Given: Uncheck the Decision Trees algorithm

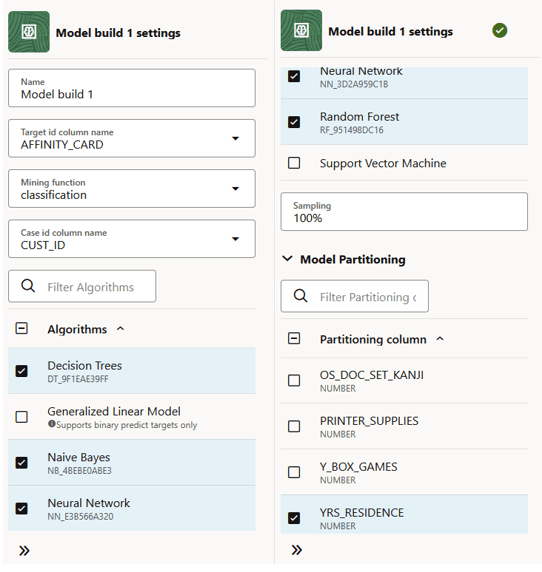Looking at the screenshot, I should click(22, 371).
